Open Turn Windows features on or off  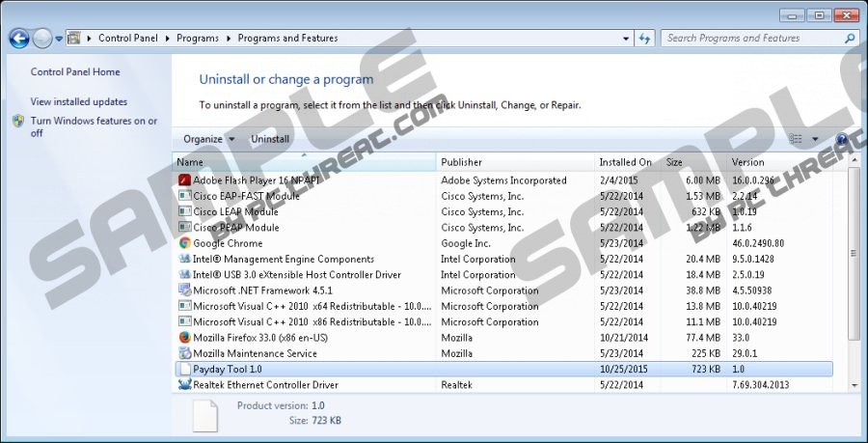[x=93, y=126]
